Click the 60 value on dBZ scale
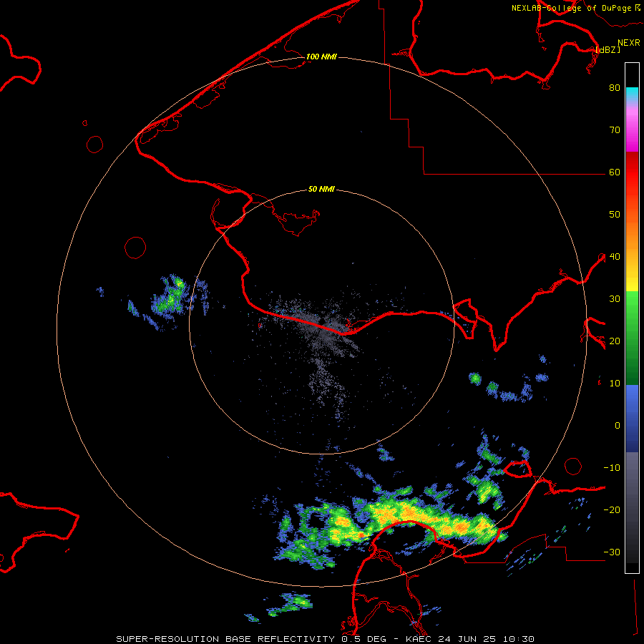644x644 pixels. point(615,172)
